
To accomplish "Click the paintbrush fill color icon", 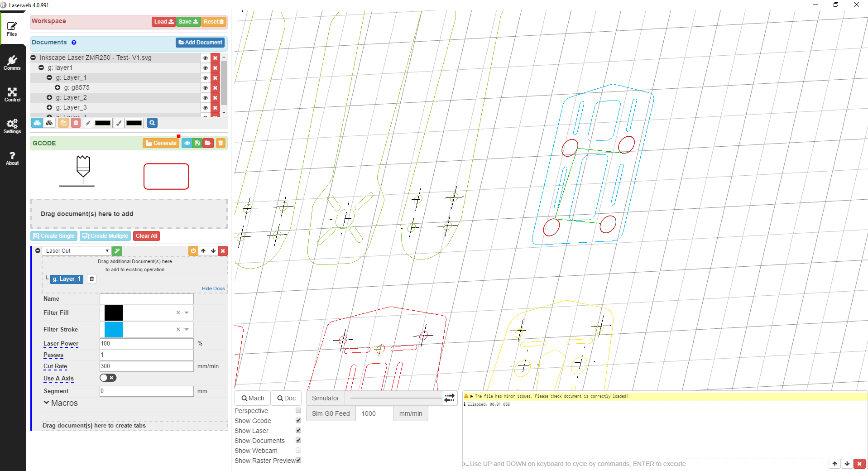I will click(x=119, y=123).
